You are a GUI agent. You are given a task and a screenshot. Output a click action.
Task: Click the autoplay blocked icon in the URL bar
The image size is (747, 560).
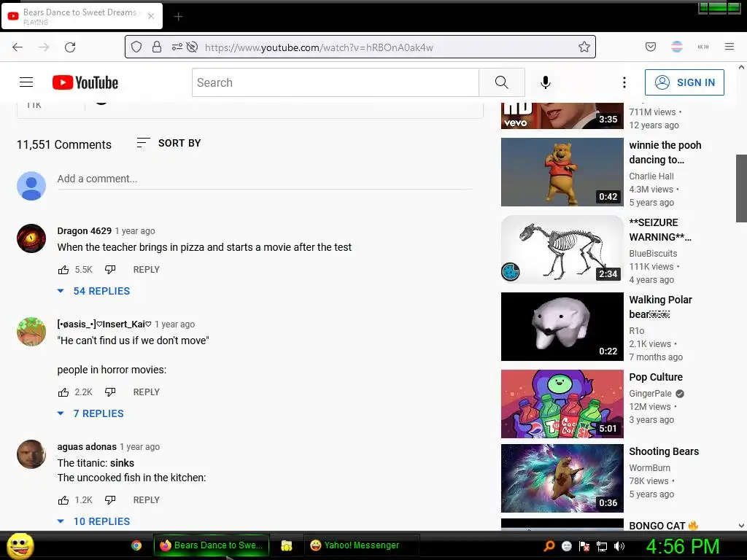[192, 47]
